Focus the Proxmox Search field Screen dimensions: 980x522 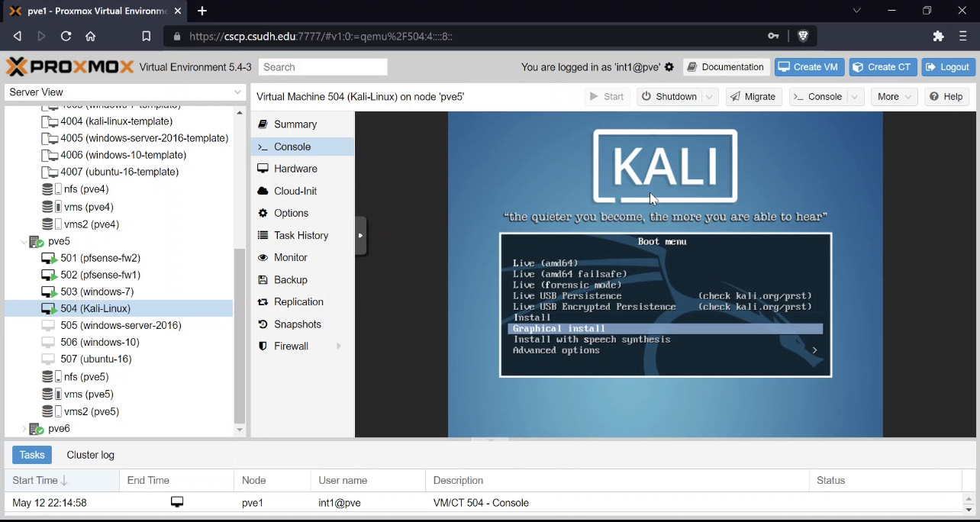[323, 67]
